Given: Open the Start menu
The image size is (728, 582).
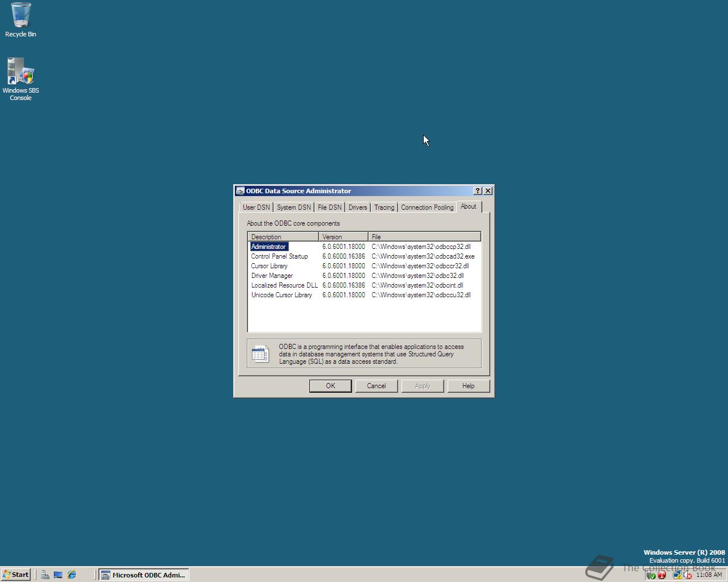Looking at the screenshot, I should (x=16, y=575).
